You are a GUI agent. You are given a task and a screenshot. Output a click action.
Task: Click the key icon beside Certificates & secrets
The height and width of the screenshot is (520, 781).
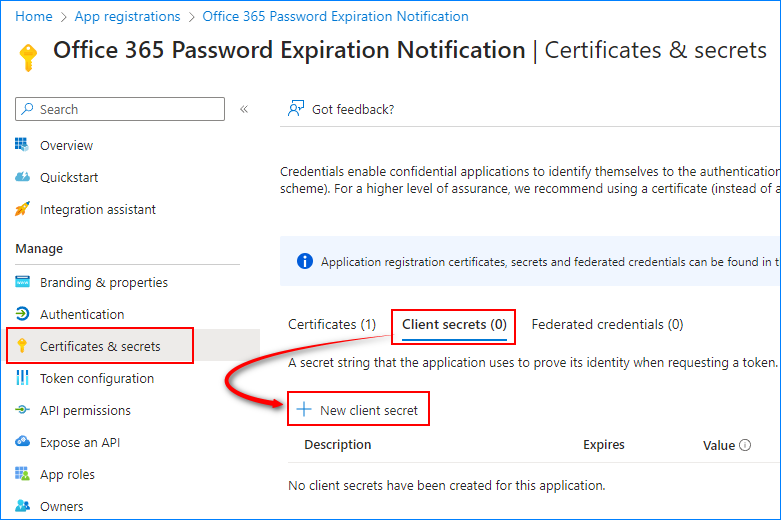(x=22, y=346)
